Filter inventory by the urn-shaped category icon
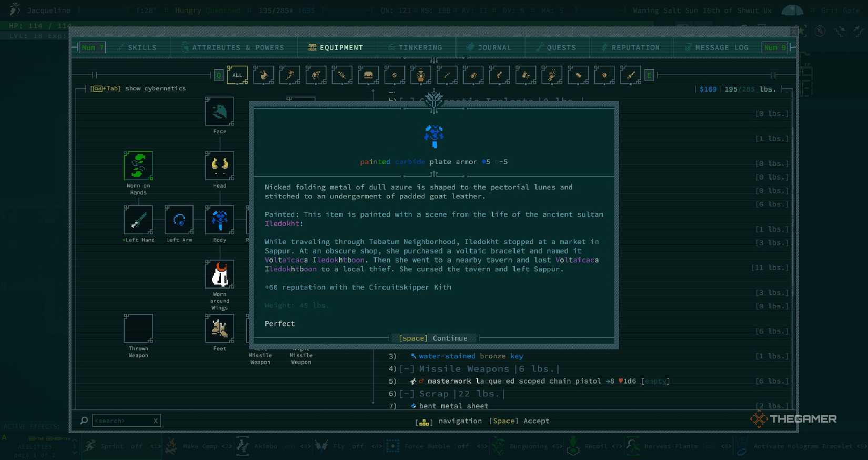This screenshot has height=460, width=868. (x=420, y=75)
